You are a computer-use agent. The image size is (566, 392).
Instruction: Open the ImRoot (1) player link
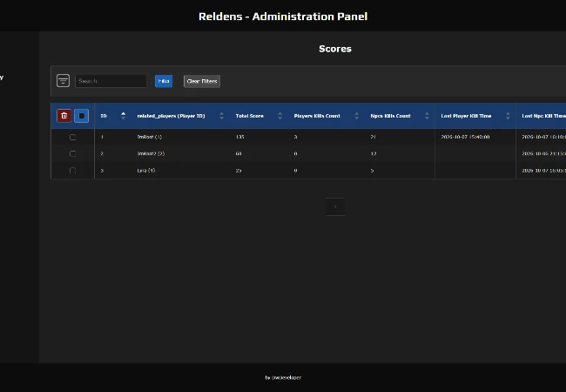point(150,137)
